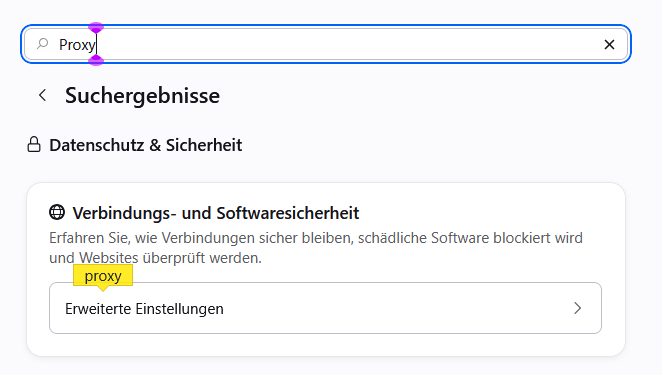Go back using the arrow beside Suchergebnisse

pyautogui.click(x=42, y=95)
